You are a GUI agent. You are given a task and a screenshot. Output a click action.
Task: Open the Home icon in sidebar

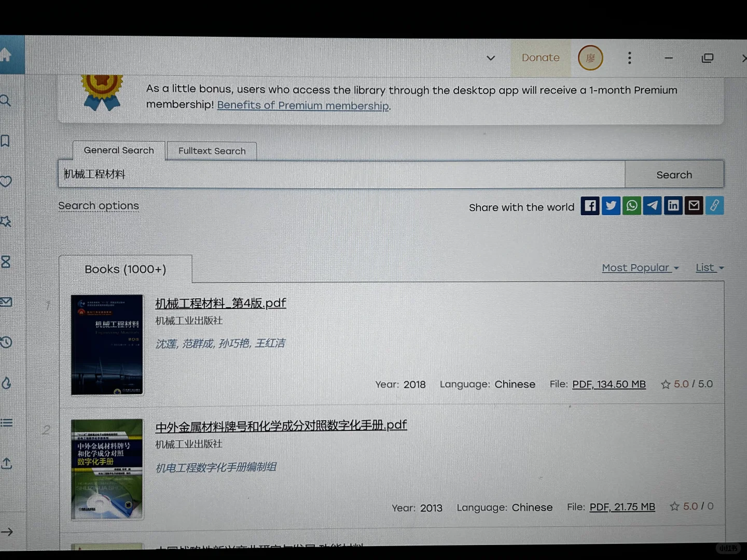pyautogui.click(x=6, y=54)
